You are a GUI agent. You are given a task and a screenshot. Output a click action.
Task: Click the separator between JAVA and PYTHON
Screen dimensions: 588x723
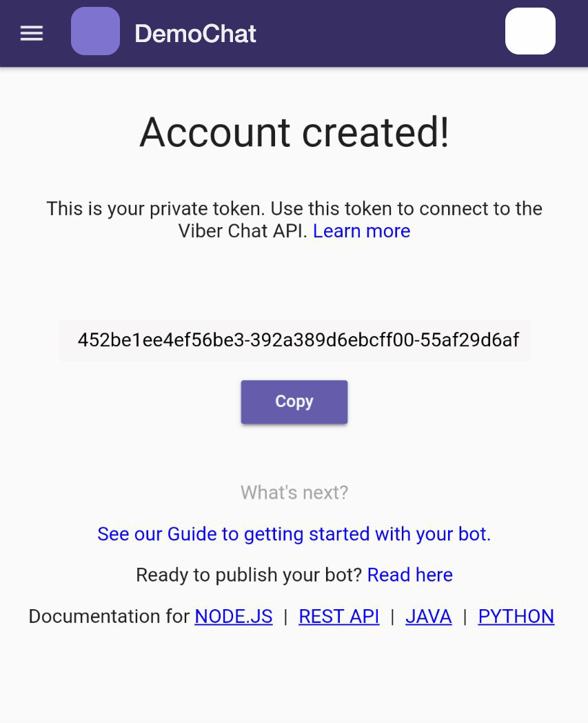[x=465, y=617]
